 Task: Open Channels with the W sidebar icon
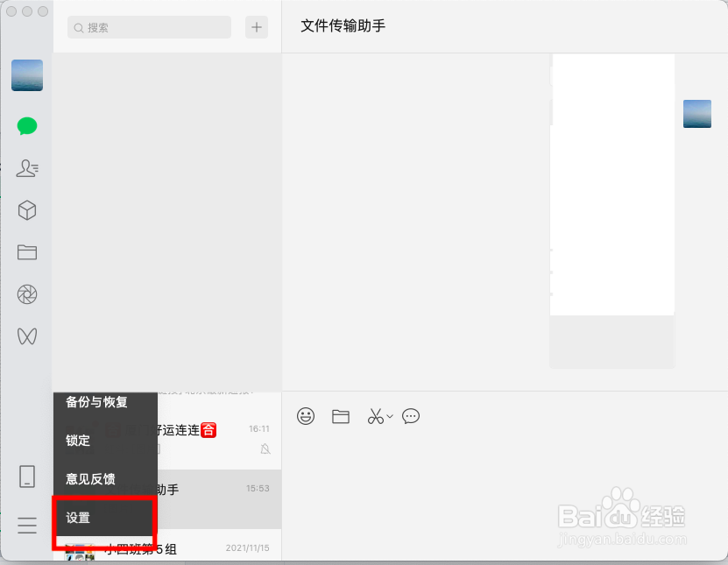(26, 336)
